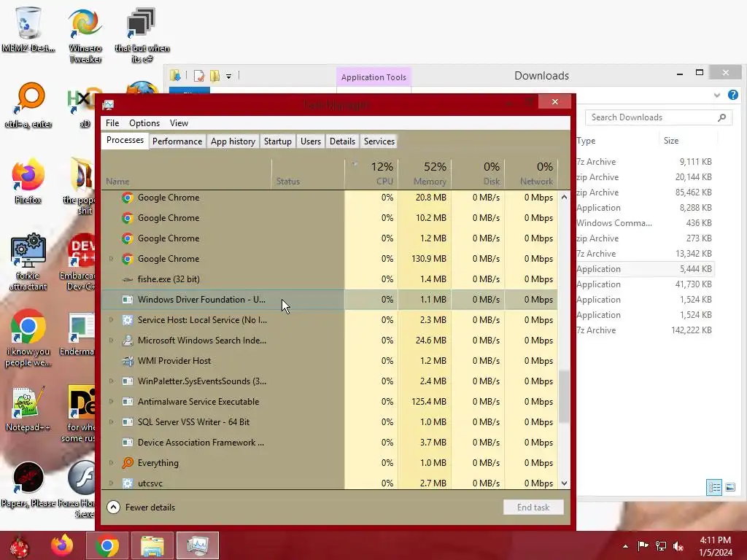Switch Downloads to large icons view
Screen dimensions: 747x560
[x=730, y=487]
